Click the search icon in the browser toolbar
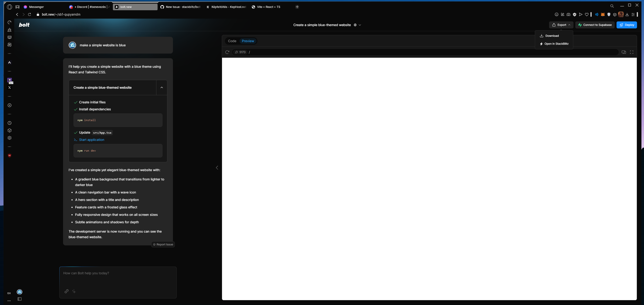644x305 pixels. click(612, 6)
